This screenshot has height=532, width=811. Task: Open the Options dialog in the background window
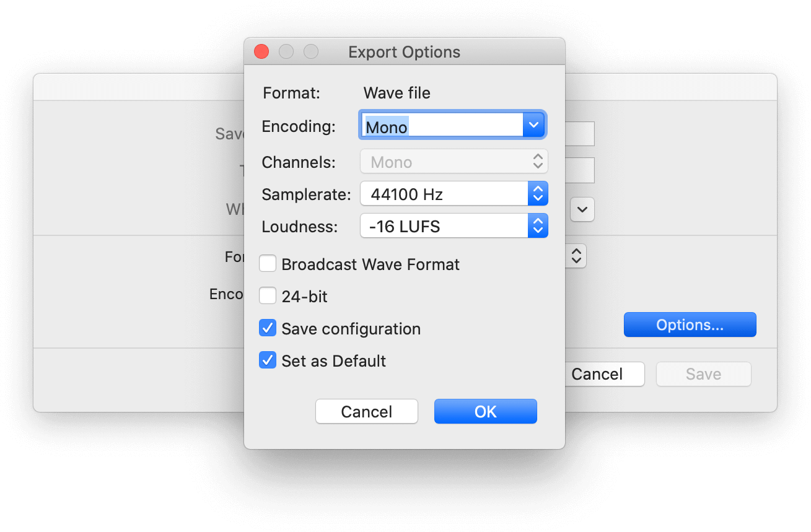point(690,324)
